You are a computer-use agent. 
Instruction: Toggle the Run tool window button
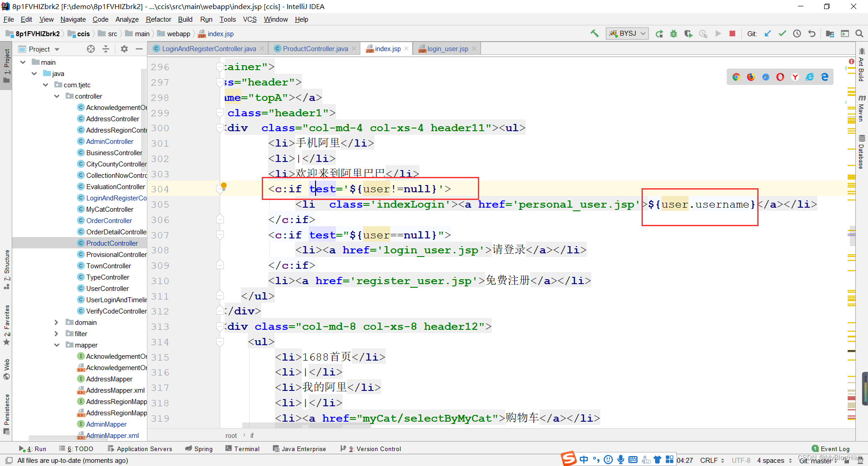[33, 449]
